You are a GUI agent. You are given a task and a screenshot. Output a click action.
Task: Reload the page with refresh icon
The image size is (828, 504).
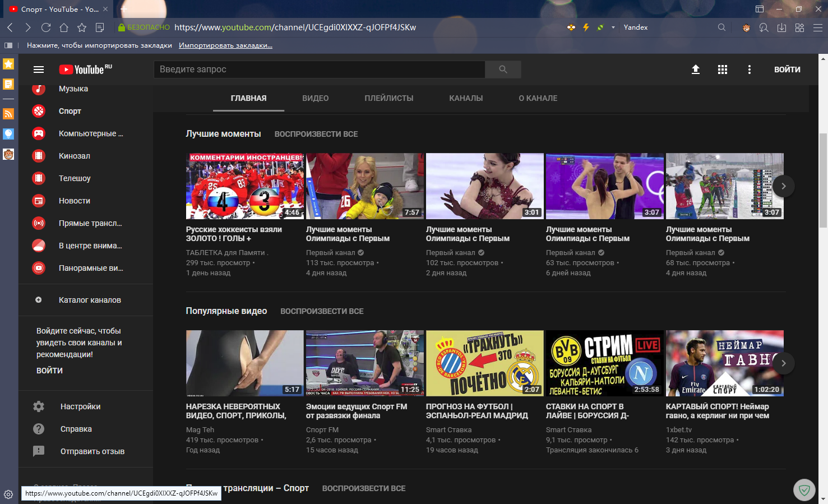pyautogui.click(x=46, y=27)
